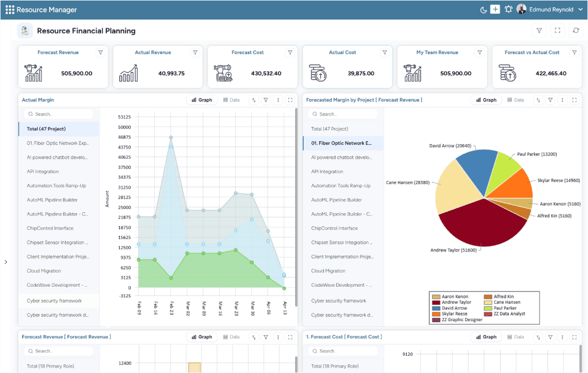Switch Forecast Revenue panel to Graph view
Viewport: 588px width, 373px height.
click(x=202, y=337)
